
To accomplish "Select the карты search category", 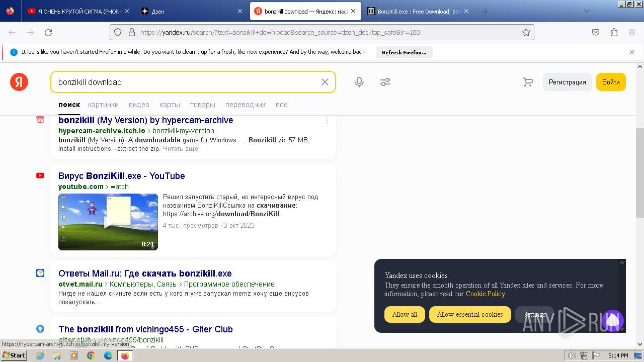I will [x=170, y=105].
